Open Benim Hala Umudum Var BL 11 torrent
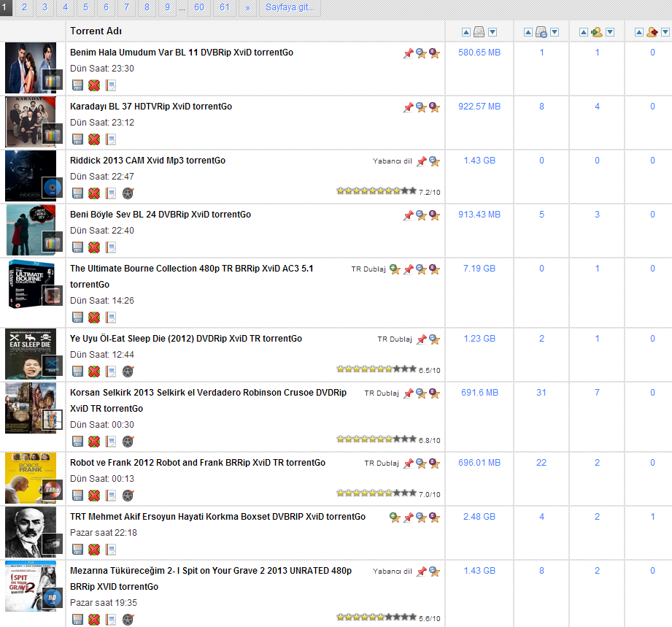This screenshot has height=627, width=672. tap(182, 53)
